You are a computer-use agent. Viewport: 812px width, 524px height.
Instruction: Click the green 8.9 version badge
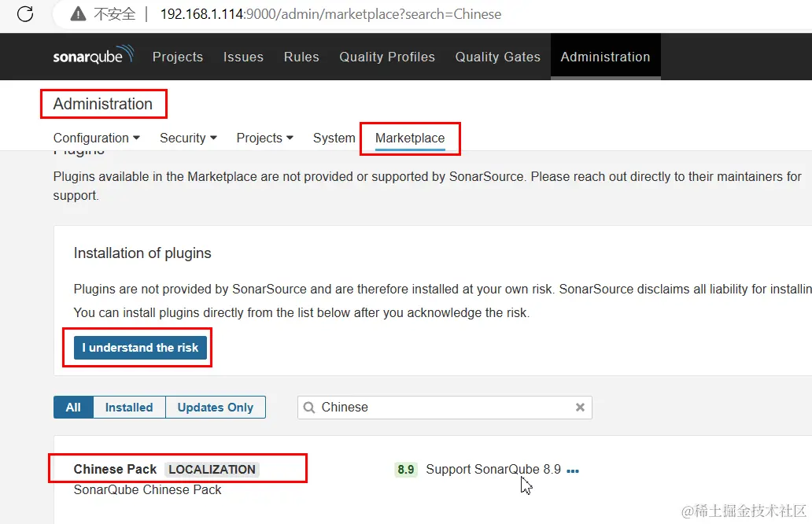click(405, 470)
